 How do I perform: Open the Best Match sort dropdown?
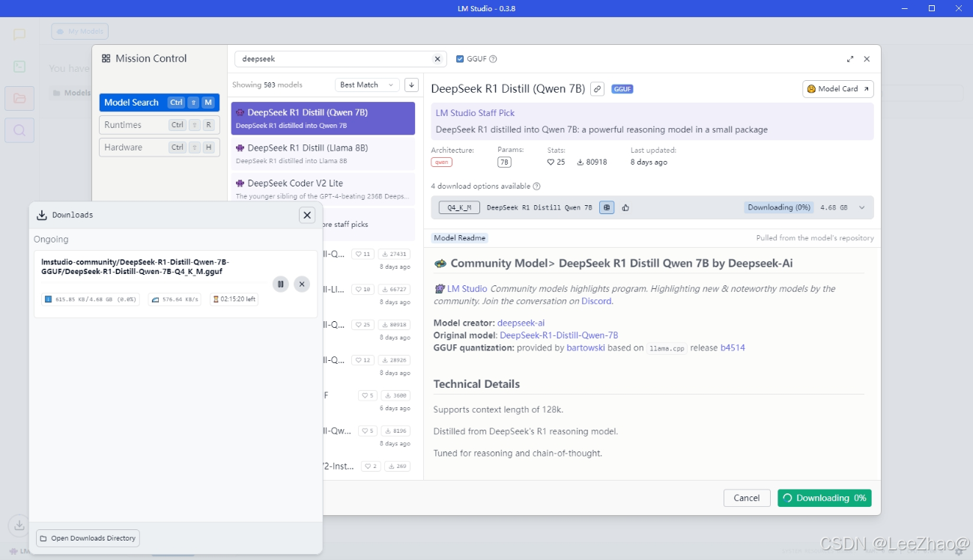(367, 85)
